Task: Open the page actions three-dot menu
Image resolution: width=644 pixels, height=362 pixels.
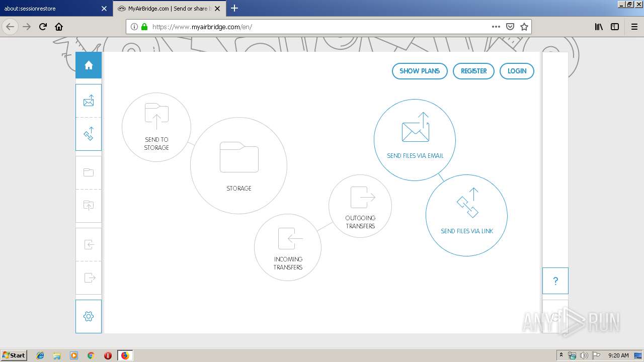Action: coord(496,27)
